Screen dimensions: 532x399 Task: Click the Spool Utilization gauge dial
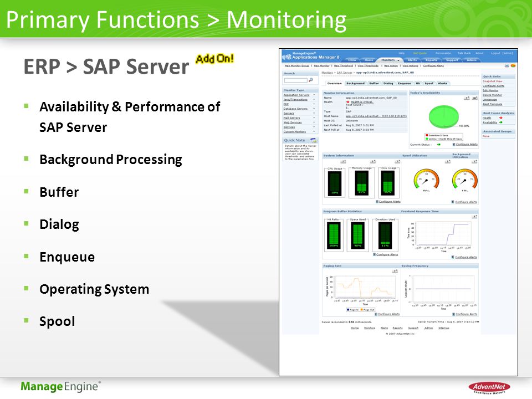pyautogui.click(x=426, y=180)
